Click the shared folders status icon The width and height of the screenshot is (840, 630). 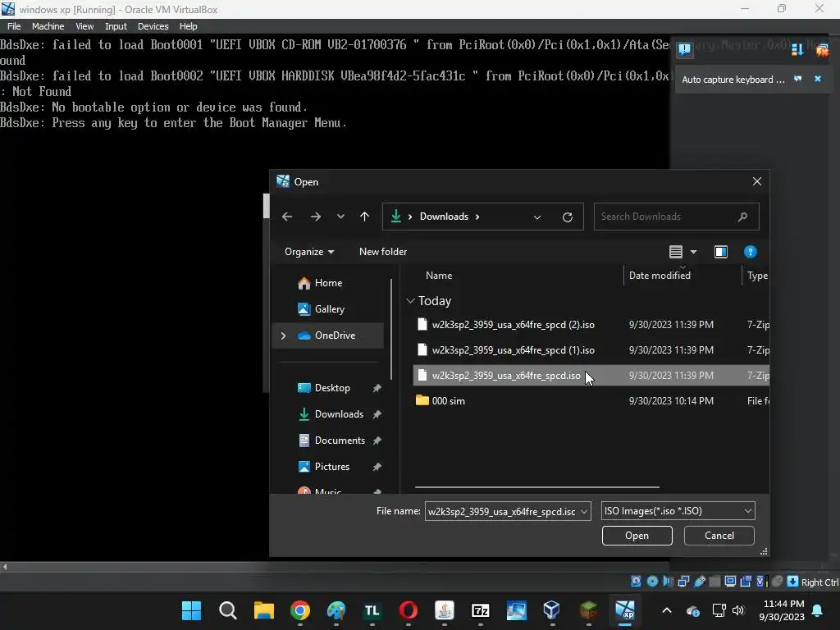(714, 582)
